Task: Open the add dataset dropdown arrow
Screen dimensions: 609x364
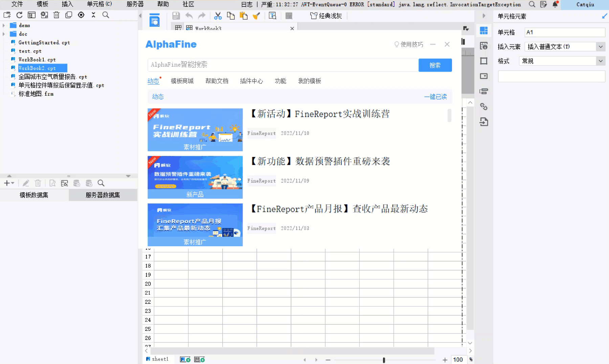Action: click(13, 183)
